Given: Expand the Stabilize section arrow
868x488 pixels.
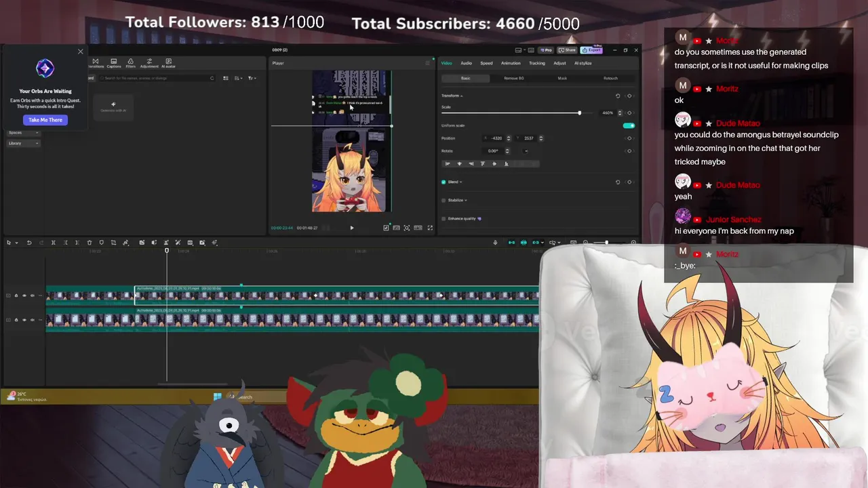Looking at the screenshot, I should pos(466,200).
